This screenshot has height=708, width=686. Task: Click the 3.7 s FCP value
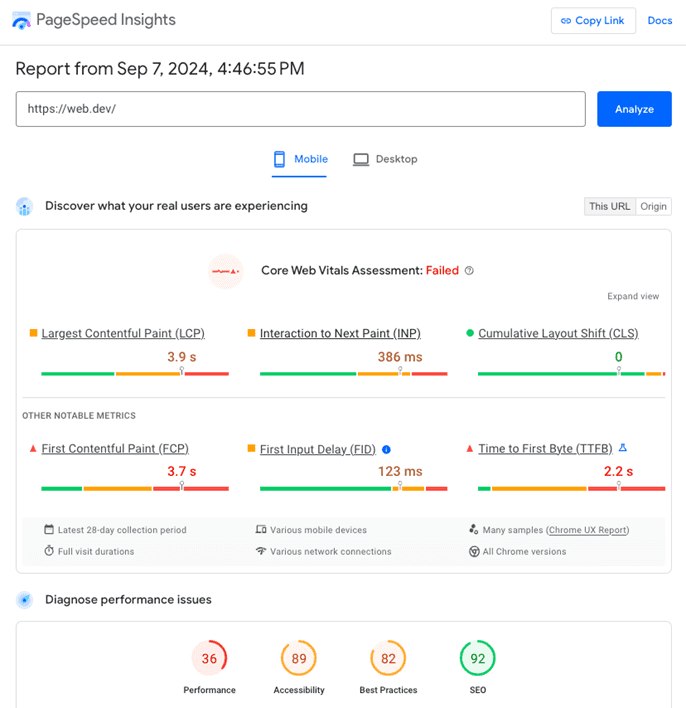coord(182,471)
